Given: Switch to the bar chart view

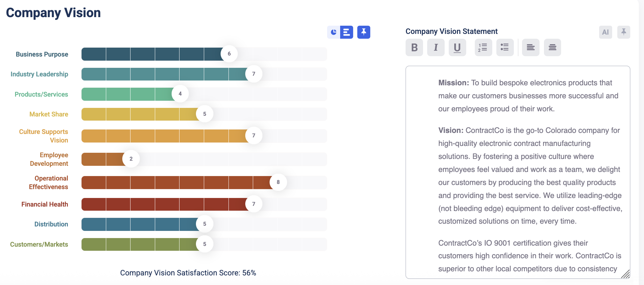Looking at the screenshot, I should coord(347,32).
